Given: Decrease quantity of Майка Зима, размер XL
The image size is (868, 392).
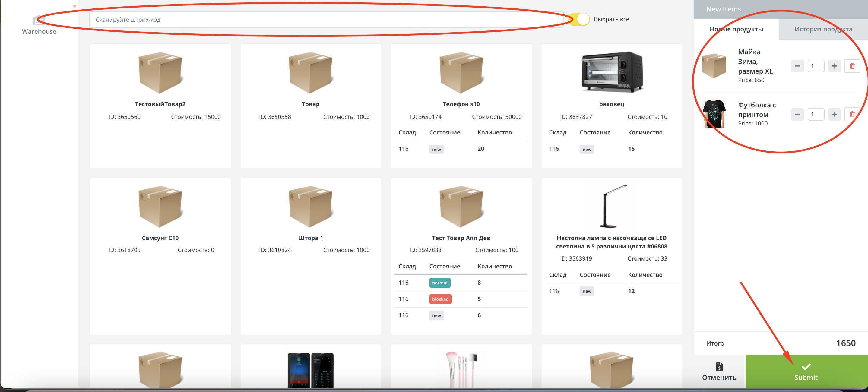Looking at the screenshot, I should [797, 66].
